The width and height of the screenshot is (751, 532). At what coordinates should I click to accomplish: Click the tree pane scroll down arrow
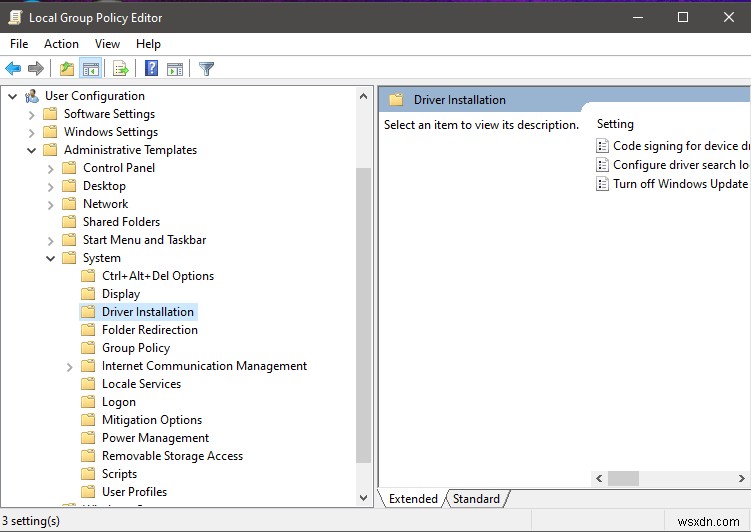pos(364,498)
